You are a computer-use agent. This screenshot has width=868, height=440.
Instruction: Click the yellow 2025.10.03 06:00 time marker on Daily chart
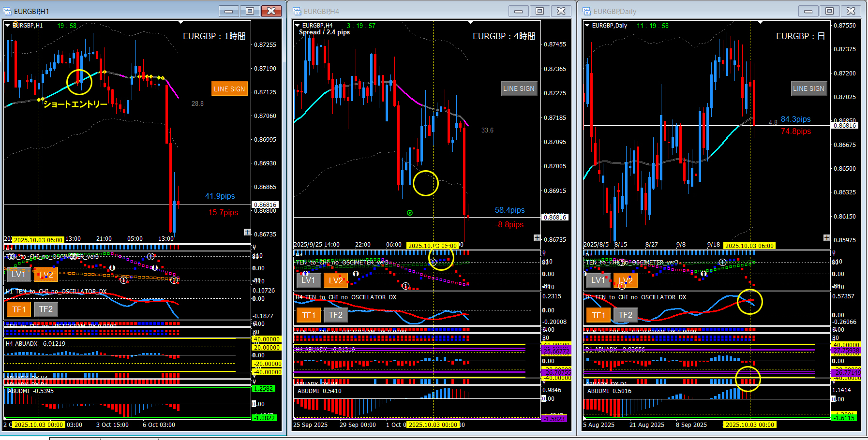(x=749, y=246)
